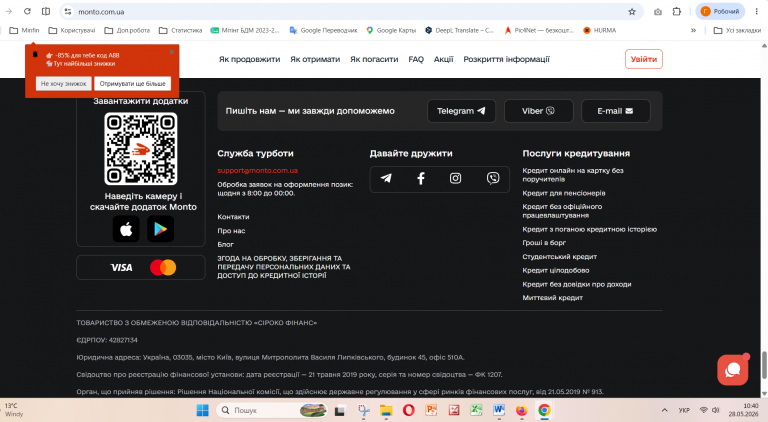The height and width of the screenshot is (422, 768).
Task: Open Миттєвий кредит link
Action: tap(552, 298)
